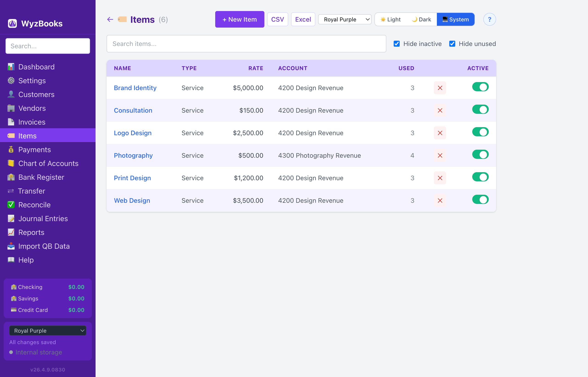
Task: Click the red X for Photography row
Action: pyautogui.click(x=440, y=155)
